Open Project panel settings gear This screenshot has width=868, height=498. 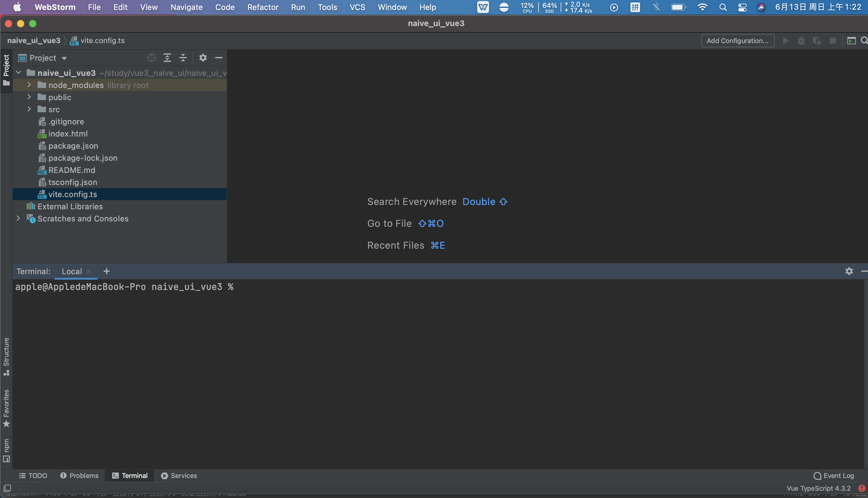(x=203, y=58)
